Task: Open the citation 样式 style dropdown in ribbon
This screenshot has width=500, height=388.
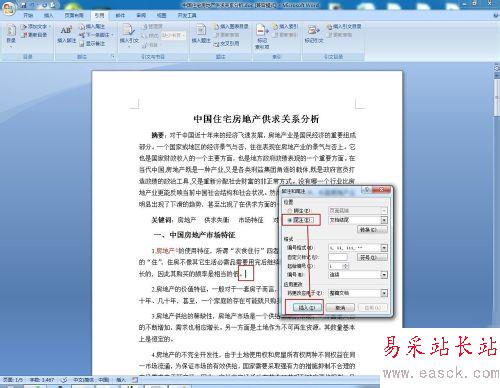Action: (x=173, y=35)
